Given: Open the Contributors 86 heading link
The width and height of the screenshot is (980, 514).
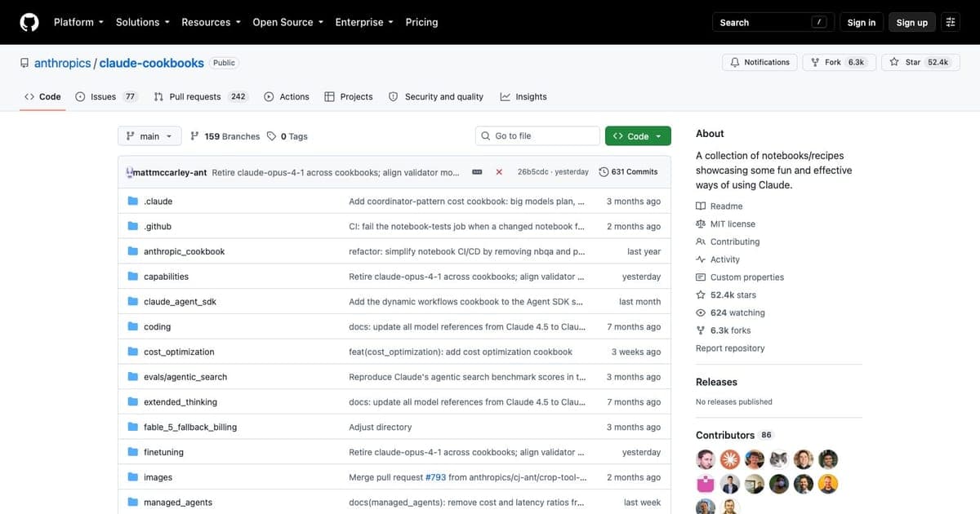Looking at the screenshot, I should point(734,435).
